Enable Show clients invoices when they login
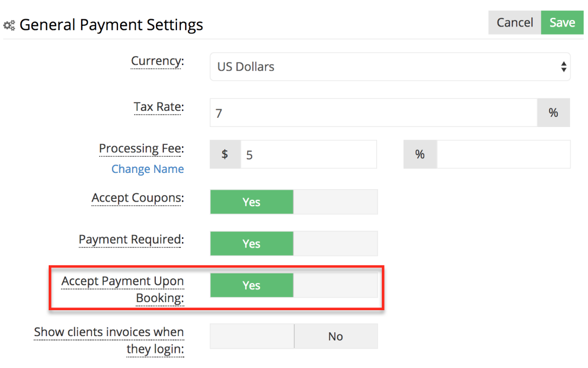The image size is (588, 368). pyautogui.click(x=252, y=336)
